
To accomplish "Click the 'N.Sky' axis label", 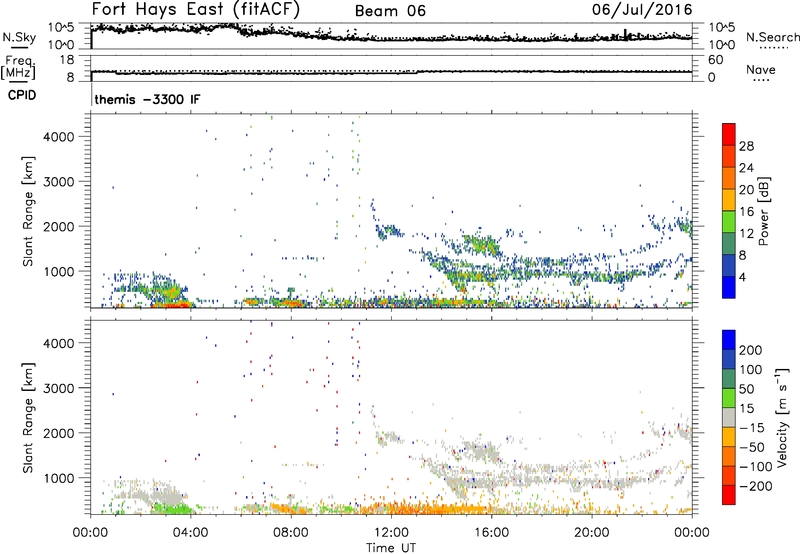I will (19, 37).
